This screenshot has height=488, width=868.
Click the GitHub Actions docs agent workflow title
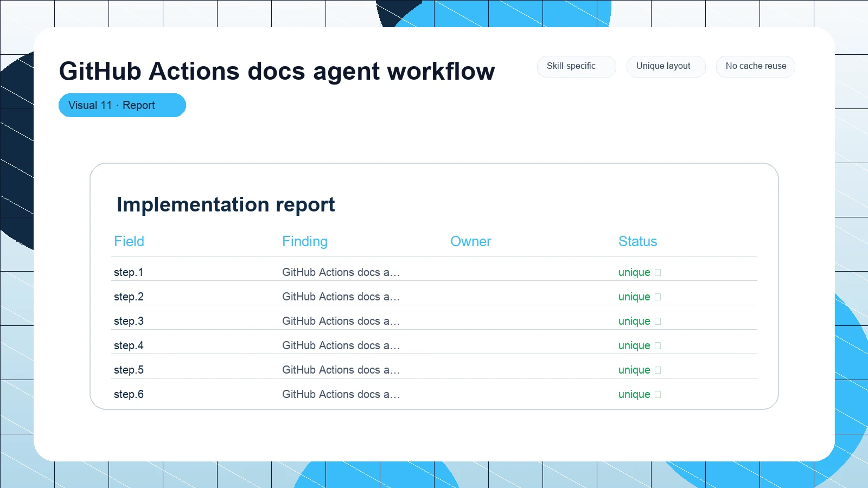[277, 71]
